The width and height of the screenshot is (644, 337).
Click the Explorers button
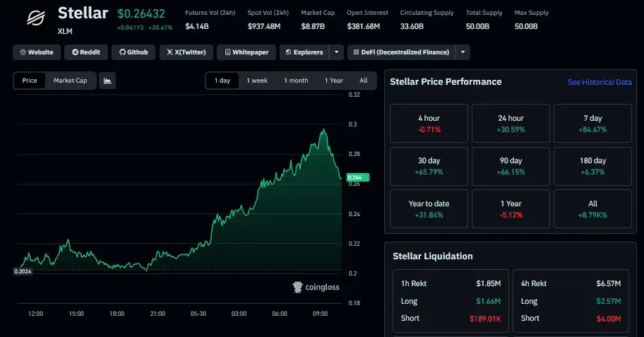pyautogui.click(x=304, y=52)
